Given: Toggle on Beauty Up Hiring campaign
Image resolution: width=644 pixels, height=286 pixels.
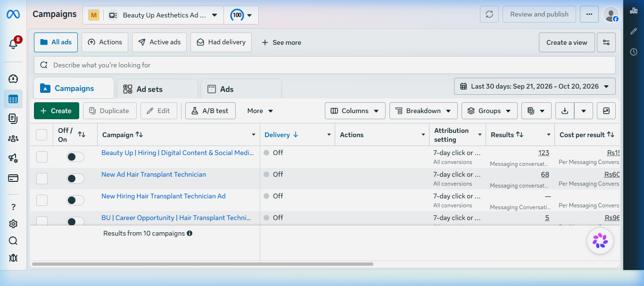Looking at the screenshot, I should click(x=75, y=157).
